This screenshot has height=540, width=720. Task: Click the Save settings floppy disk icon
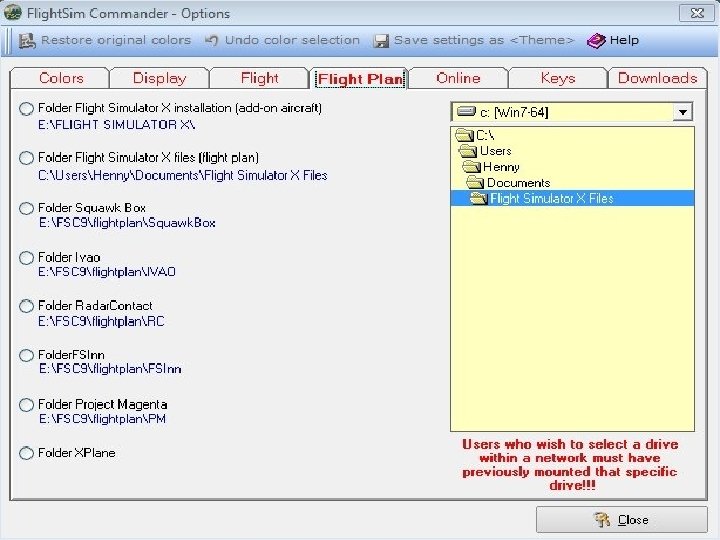[381, 41]
